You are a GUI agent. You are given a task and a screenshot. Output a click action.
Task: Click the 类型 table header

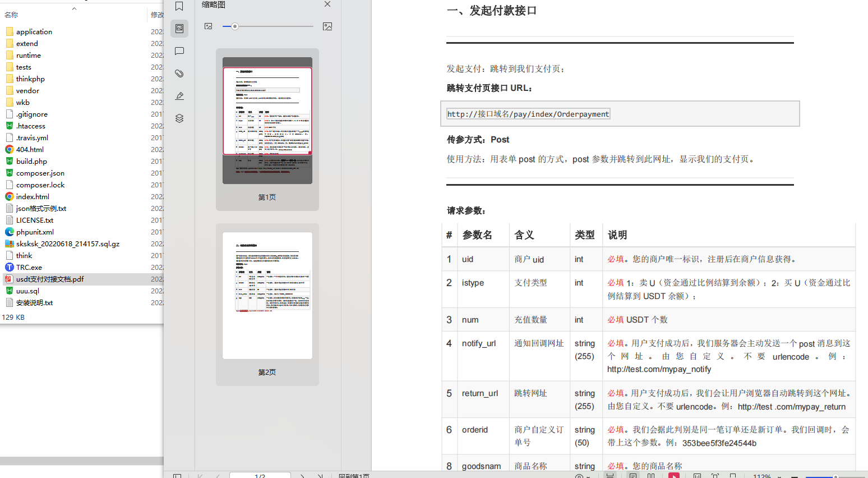click(584, 235)
